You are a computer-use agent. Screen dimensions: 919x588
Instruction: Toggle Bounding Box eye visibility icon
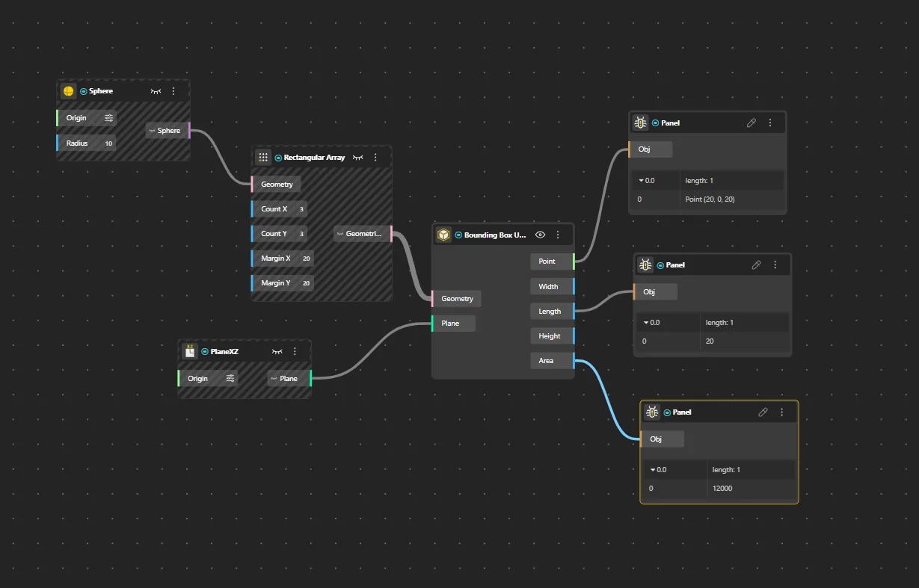coord(541,235)
